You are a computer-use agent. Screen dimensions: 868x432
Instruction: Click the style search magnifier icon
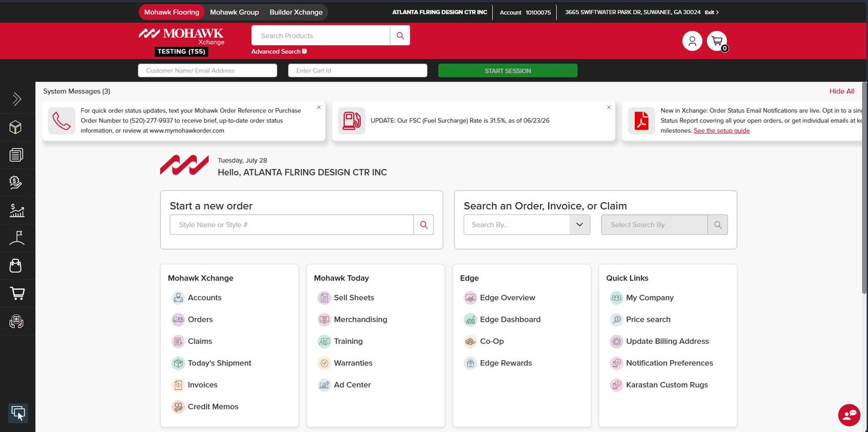click(424, 225)
